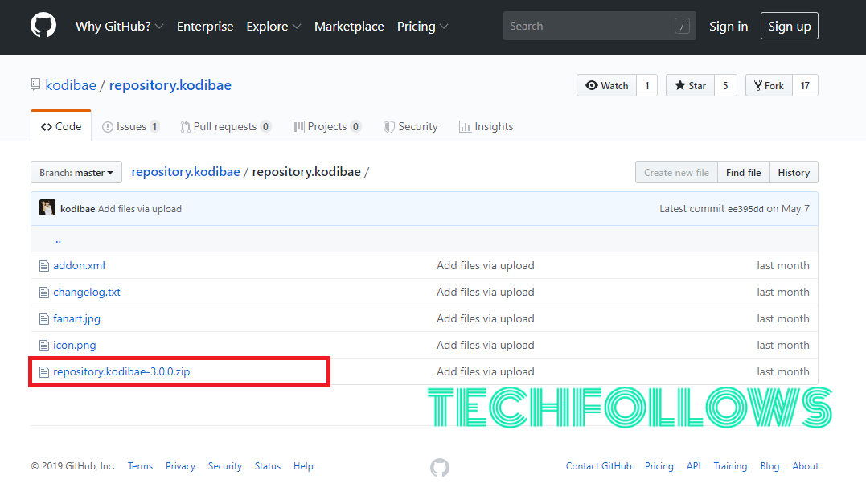This screenshot has width=866, height=504.
Task: Click the Search input field
Action: click(599, 26)
